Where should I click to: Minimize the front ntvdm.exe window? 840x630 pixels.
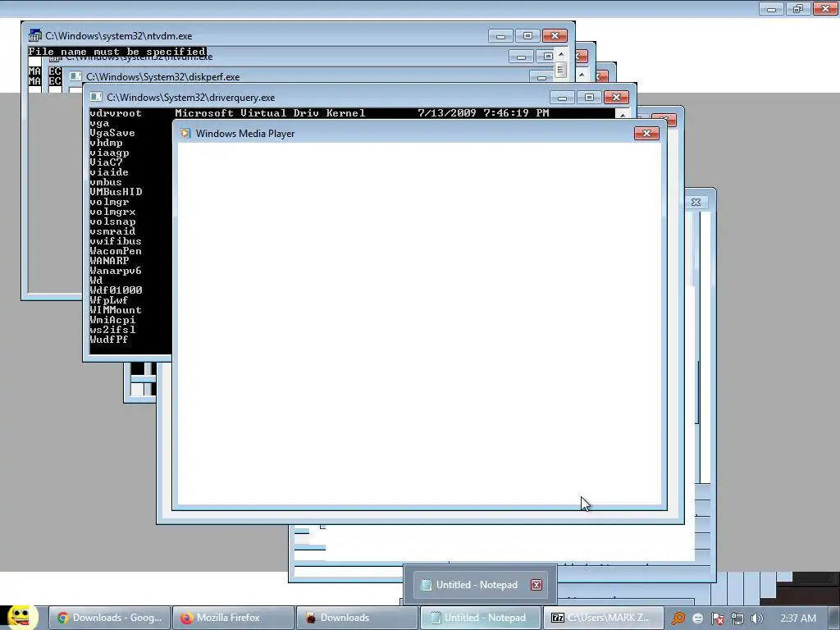coord(501,36)
